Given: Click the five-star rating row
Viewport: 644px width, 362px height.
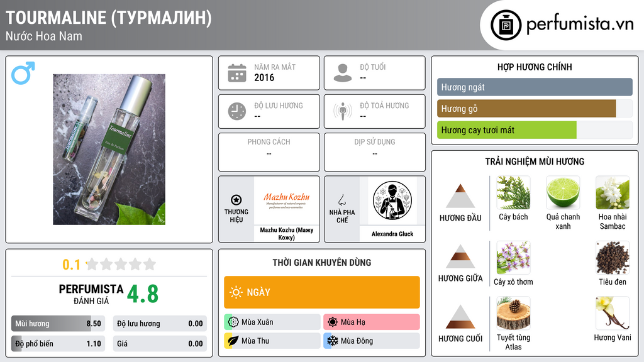Looking at the screenshot, I should point(121,264).
